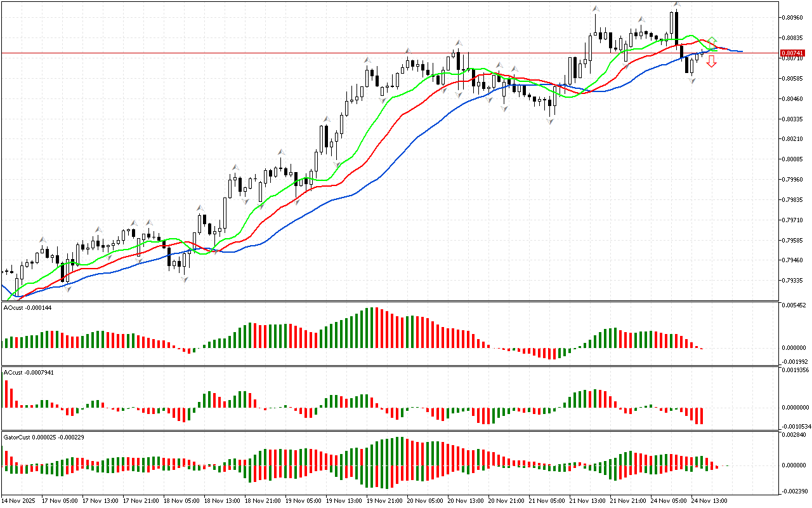The image size is (812, 508).
Task: Select the GatorCust indicator label
Action: (44, 437)
